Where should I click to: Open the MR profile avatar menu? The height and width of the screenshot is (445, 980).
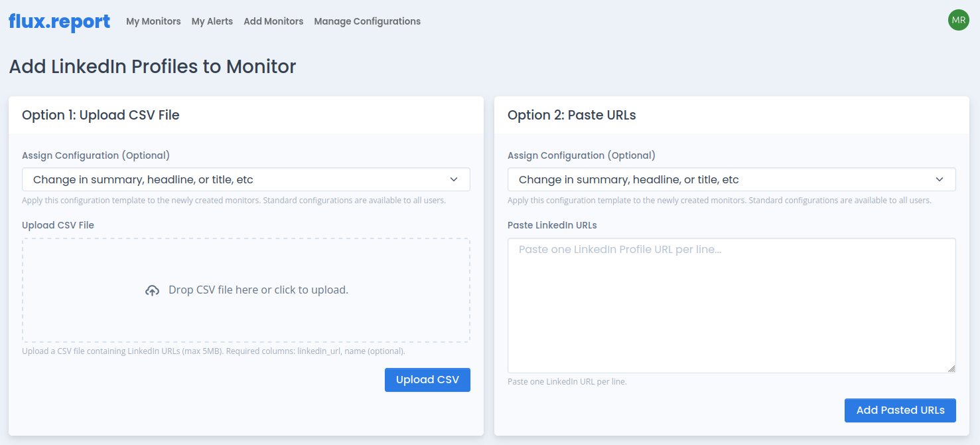click(x=958, y=20)
